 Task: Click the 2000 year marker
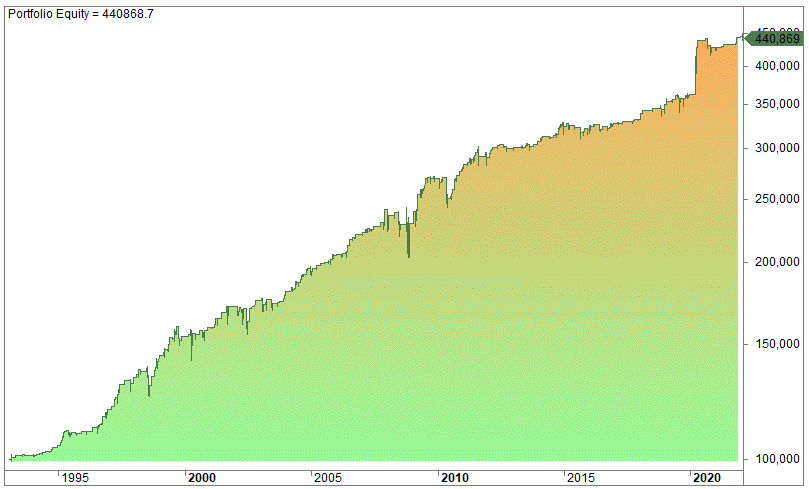[x=201, y=478]
